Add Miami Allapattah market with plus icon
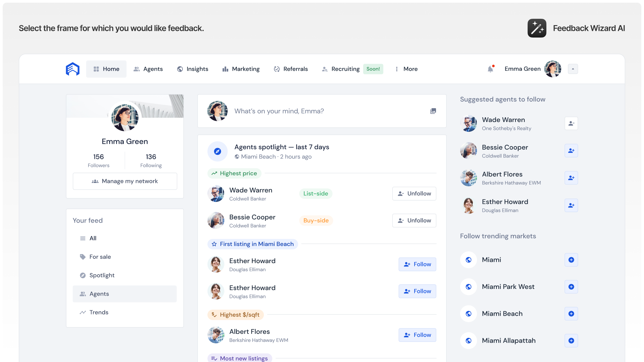This screenshot has width=644, height=362. (571, 341)
